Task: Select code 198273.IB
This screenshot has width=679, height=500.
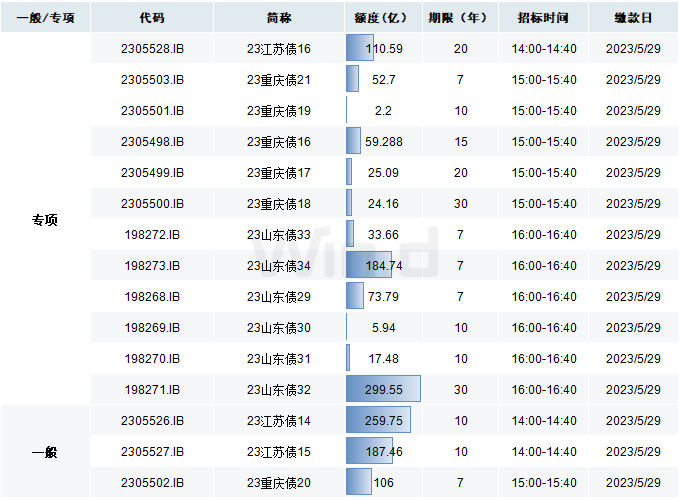Action: click(x=152, y=266)
